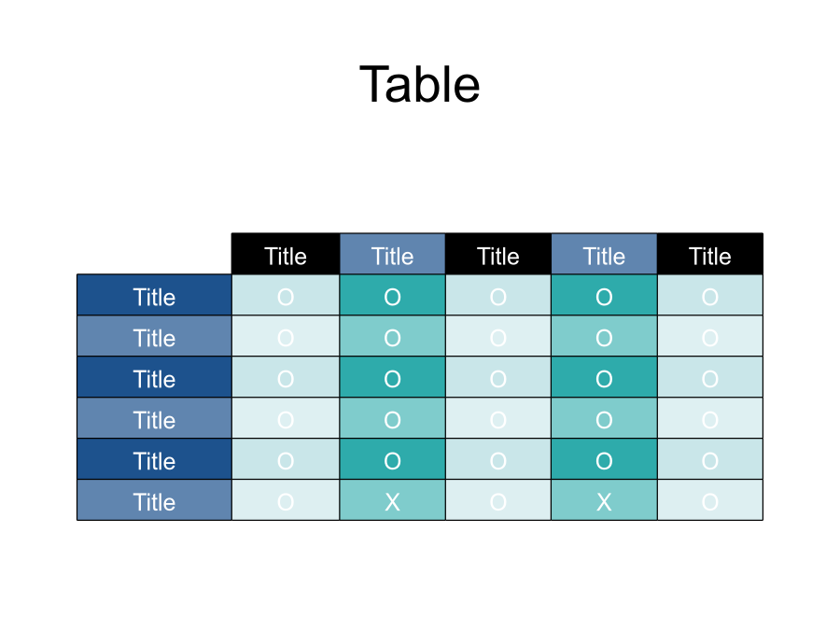The height and width of the screenshot is (630, 840).
Task: Click the second row header Title cell
Action: click(154, 337)
